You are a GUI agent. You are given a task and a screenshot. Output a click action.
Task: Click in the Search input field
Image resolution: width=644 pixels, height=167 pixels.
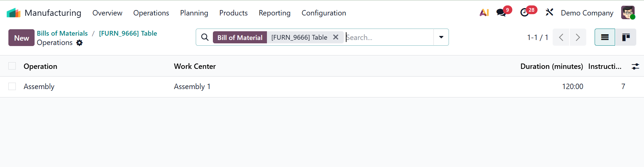[x=389, y=37]
